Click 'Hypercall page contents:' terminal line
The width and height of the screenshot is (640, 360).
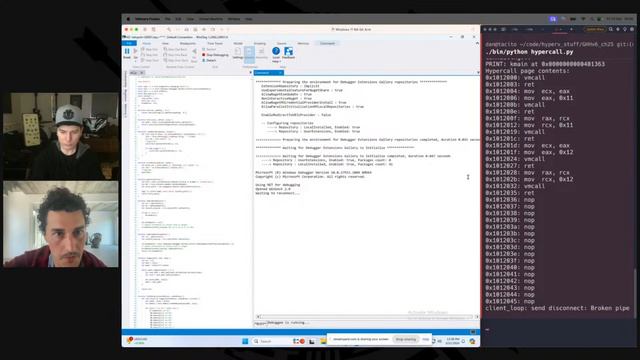[x=527, y=71]
